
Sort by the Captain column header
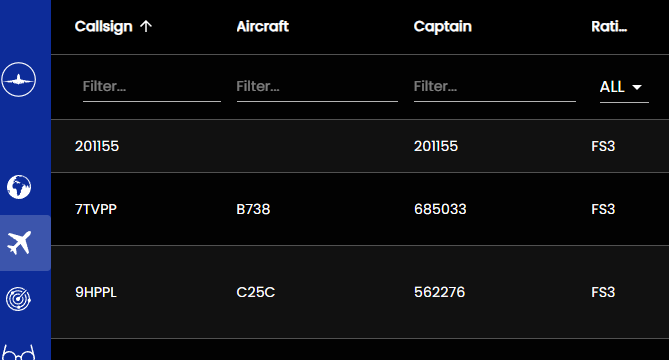442,26
